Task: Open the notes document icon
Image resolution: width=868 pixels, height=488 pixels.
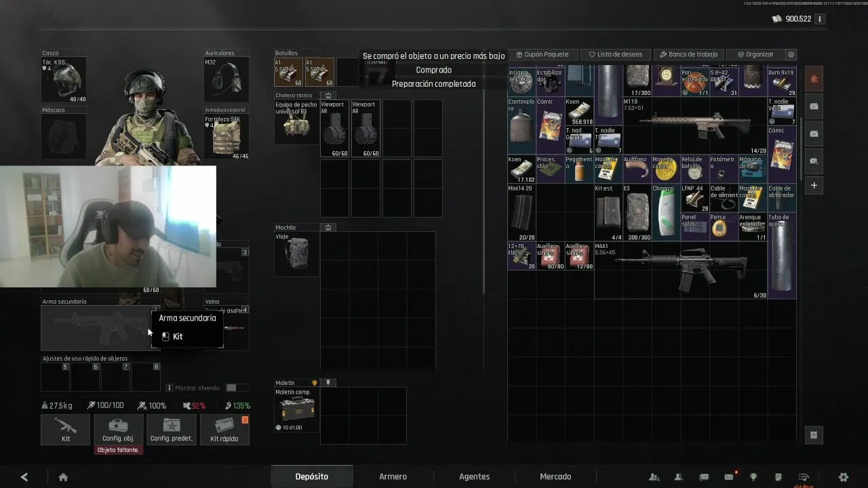Action: 778,477
